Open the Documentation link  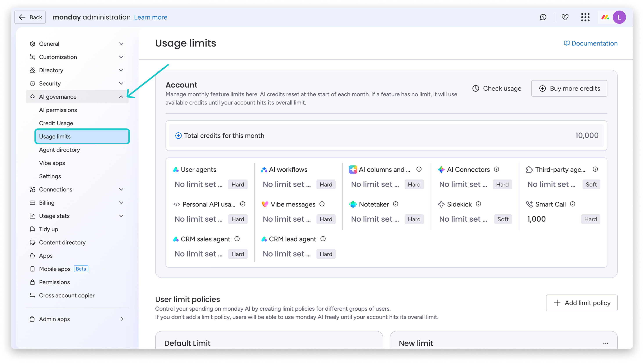(x=590, y=43)
